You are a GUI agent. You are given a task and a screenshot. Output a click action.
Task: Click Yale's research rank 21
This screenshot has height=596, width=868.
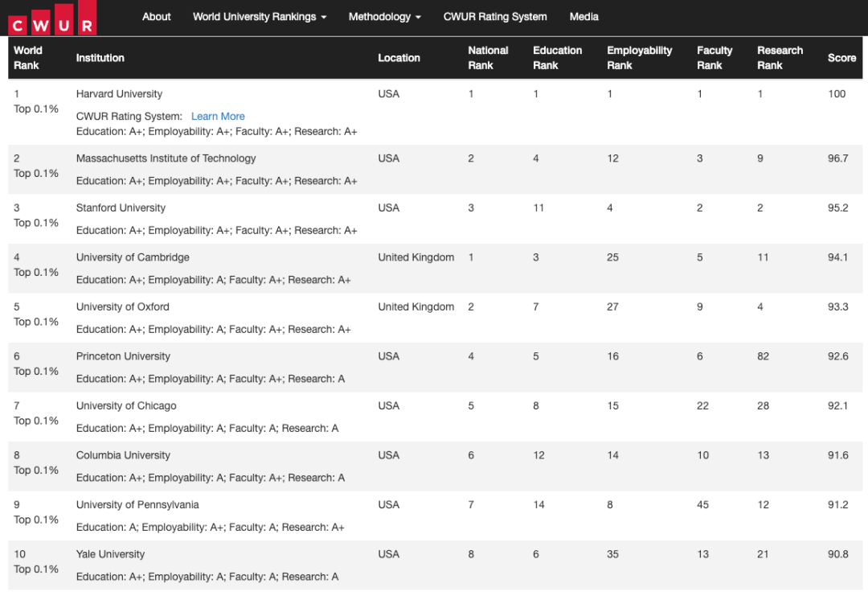point(763,554)
